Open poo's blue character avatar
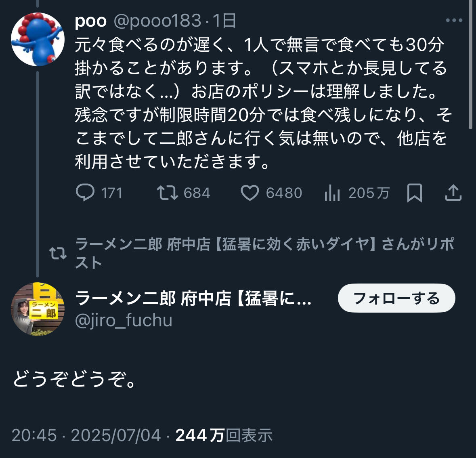Screen dimensions: 476x458 pos(38,39)
